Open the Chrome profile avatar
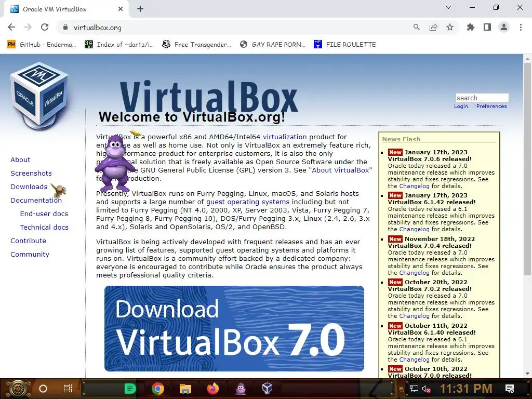This screenshot has height=399, width=532. point(504,27)
